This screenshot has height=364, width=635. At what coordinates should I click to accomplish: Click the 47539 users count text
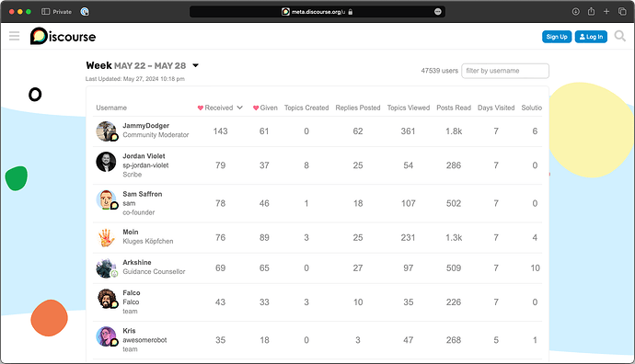tap(439, 71)
